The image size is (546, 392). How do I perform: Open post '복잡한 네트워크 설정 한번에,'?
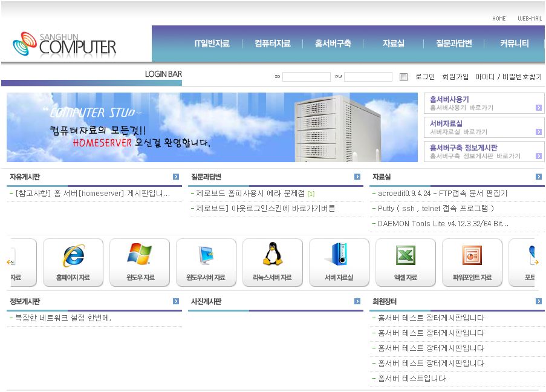63,318
